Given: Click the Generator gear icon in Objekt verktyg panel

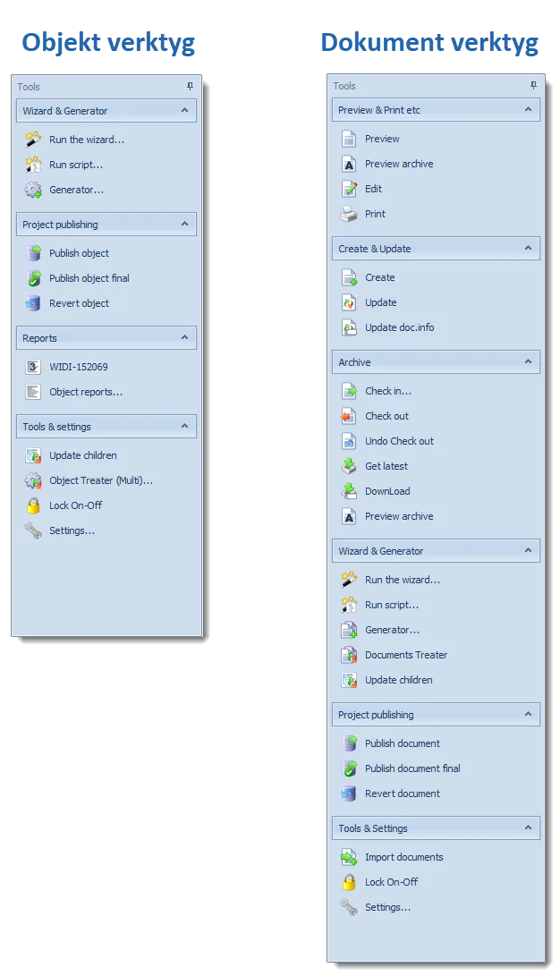Looking at the screenshot, I should point(33,190).
